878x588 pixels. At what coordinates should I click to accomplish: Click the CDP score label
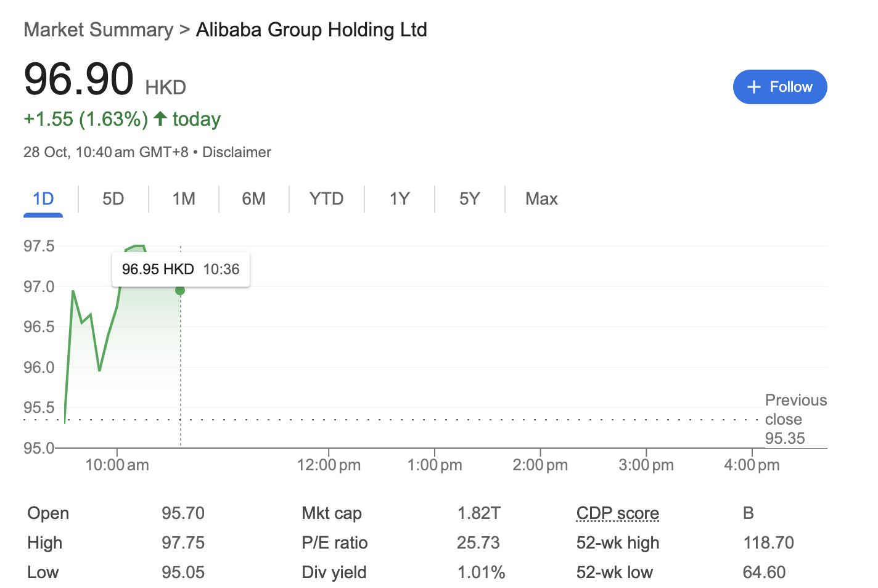tap(618, 513)
